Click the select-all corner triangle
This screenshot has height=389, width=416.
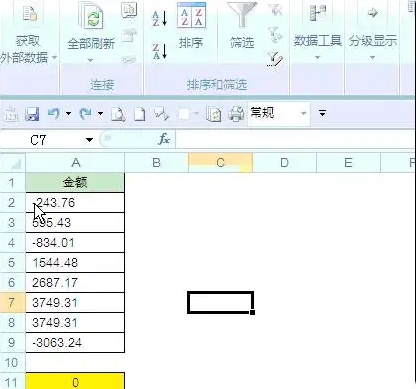click(x=13, y=163)
